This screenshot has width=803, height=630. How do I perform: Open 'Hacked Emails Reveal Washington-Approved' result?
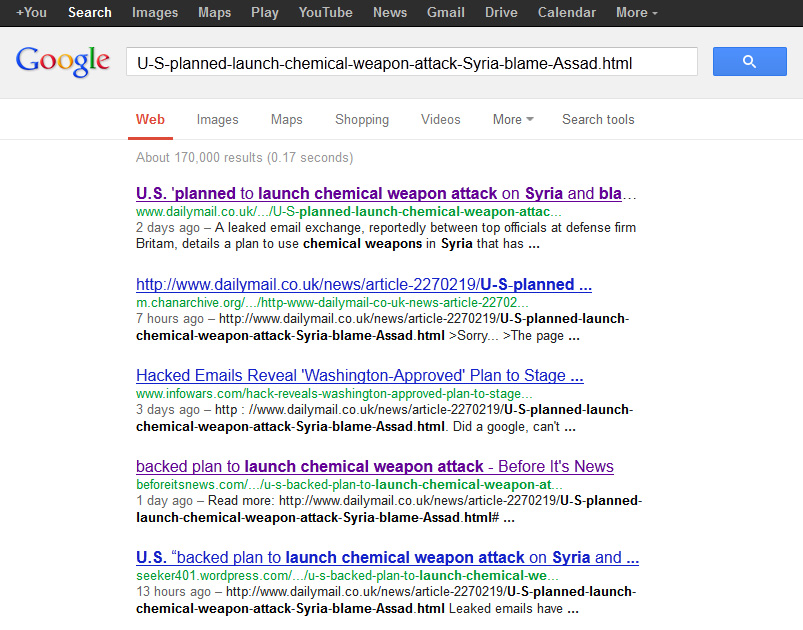click(360, 375)
